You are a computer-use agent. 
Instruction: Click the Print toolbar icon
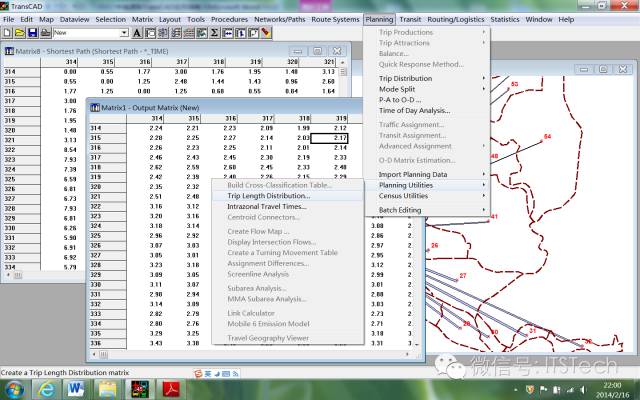[x=45, y=33]
